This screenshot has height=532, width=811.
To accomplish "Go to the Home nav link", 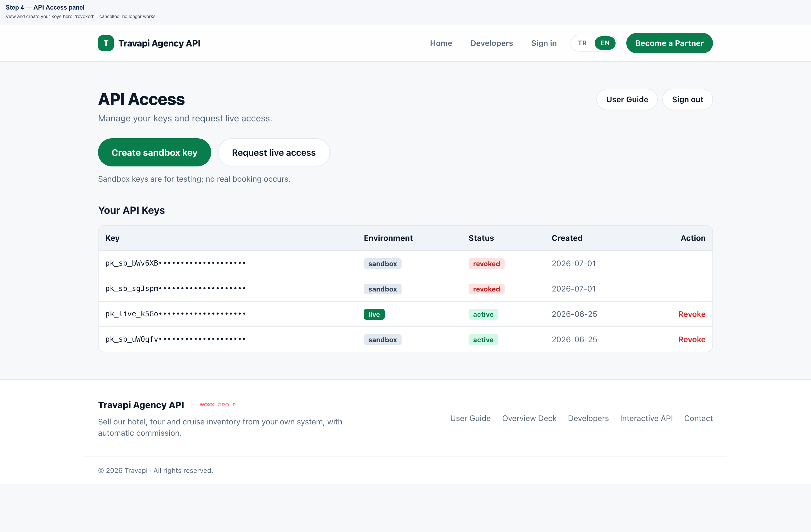I will [x=441, y=43].
